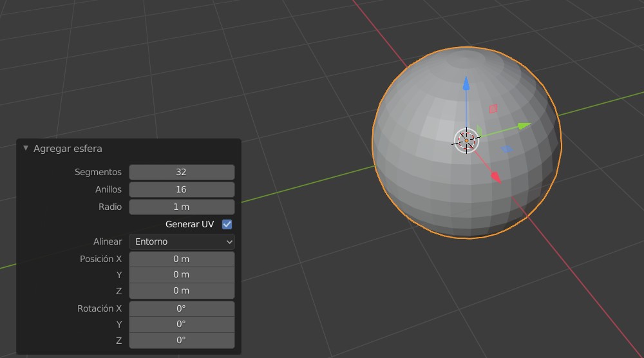
Task: Open the Alinear dropdown showing Entorno
Action: pyautogui.click(x=182, y=241)
